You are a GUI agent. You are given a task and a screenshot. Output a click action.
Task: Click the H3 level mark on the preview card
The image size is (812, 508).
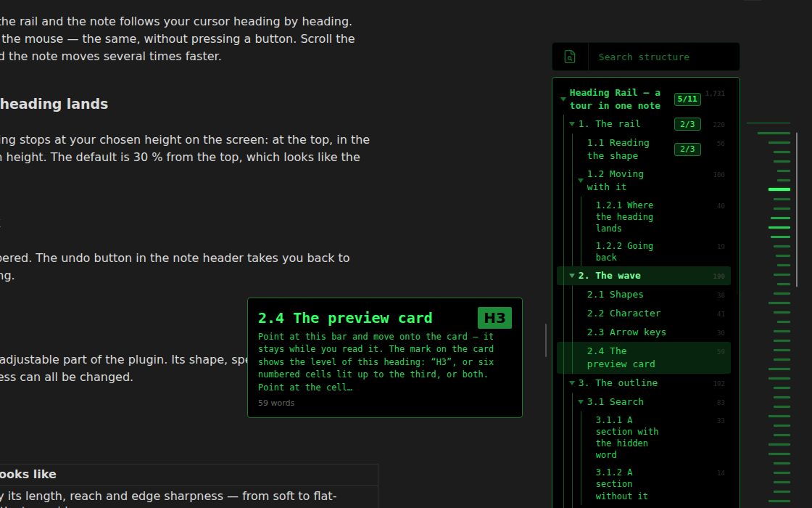(x=494, y=318)
